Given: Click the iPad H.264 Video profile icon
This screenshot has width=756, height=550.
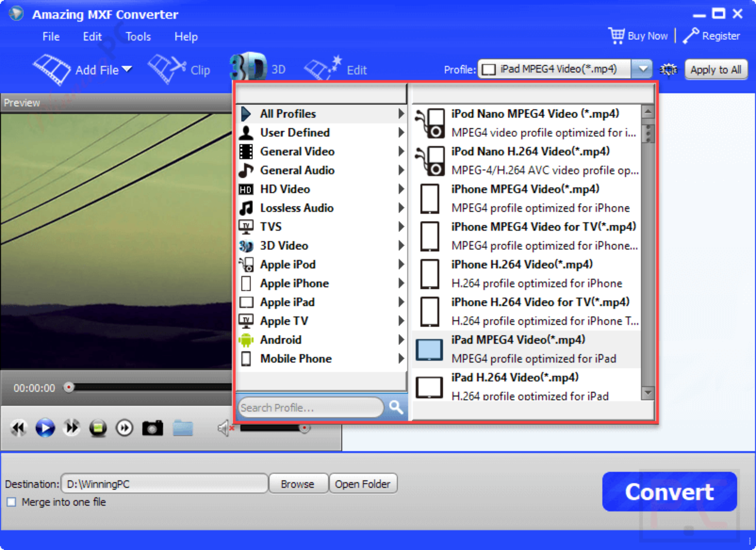Looking at the screenshot, I should 429,387.
